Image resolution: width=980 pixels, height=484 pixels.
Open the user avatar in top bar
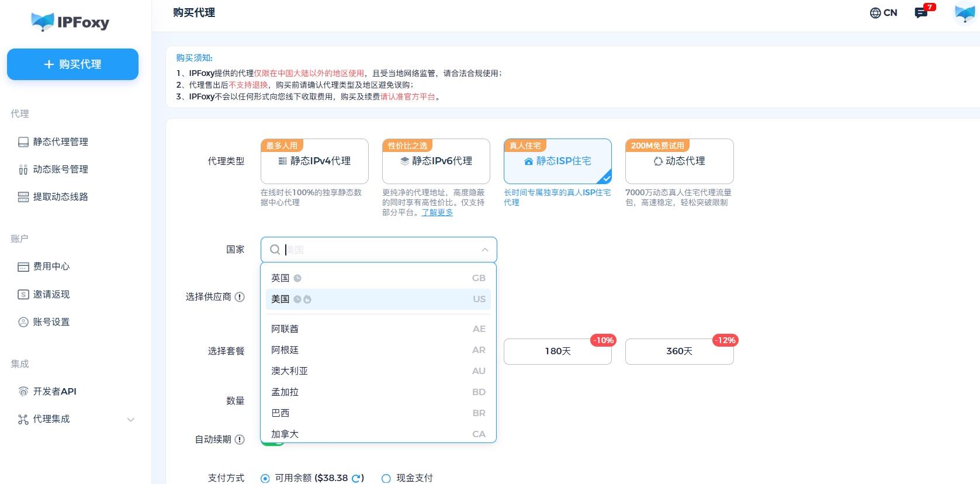[964, 13]
